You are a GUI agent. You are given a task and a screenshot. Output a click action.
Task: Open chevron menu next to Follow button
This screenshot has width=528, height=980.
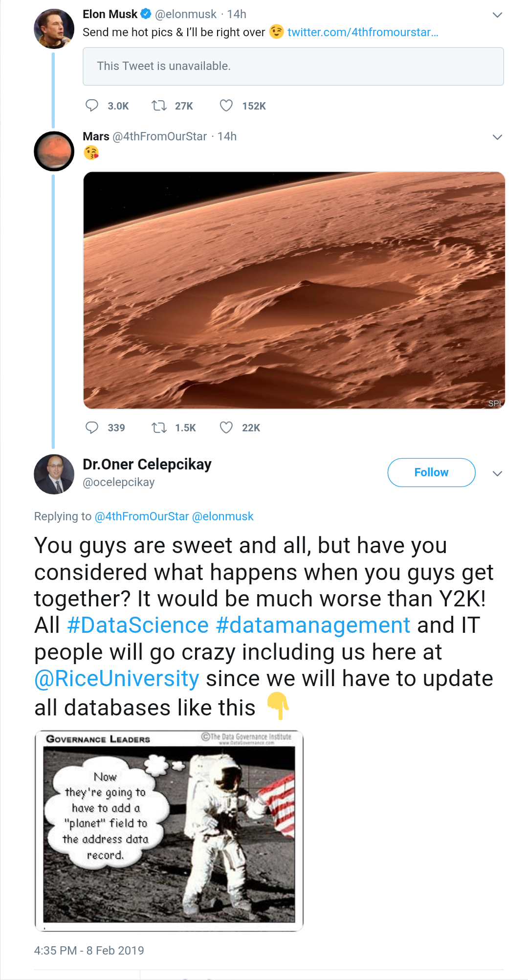pos(497,473)
